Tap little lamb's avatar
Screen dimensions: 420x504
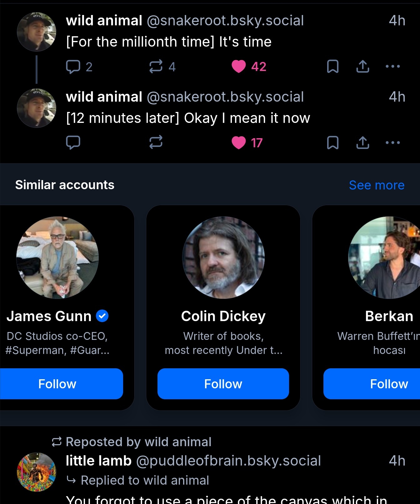[x=37, y=472]
